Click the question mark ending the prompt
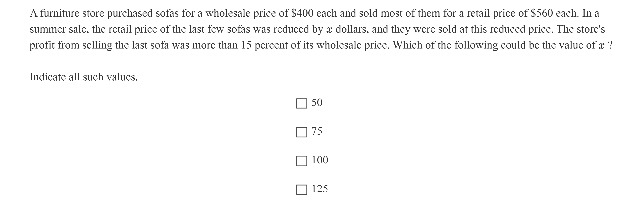The width and height of the screenshot is (644, 204). pyautogui.click(x=610, y=45)
